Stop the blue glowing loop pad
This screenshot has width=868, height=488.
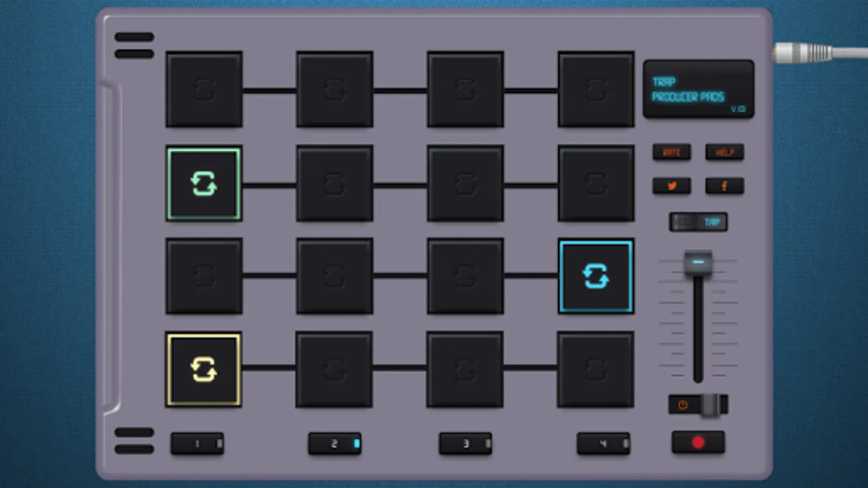[596, 277]
